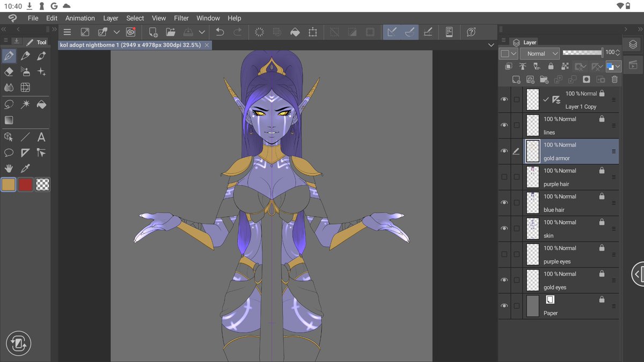Toggle visibility of the skin layer

click(504, 228)
